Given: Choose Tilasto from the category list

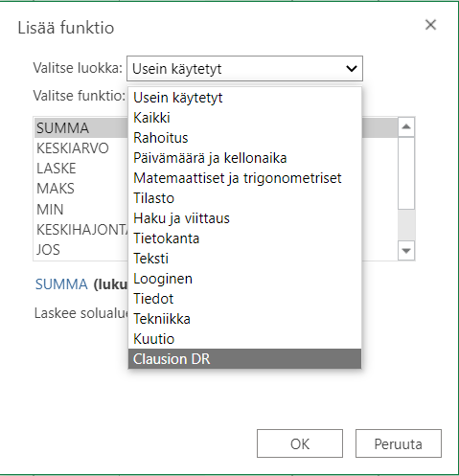Looking at the screenshot, I should click(x=244, y=198).
